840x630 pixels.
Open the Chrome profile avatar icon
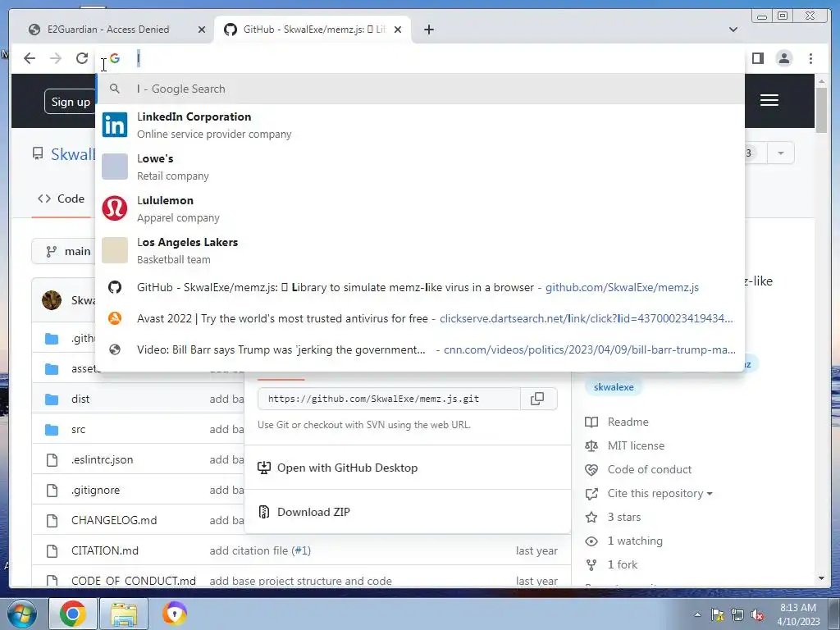(x=783, y=58)
